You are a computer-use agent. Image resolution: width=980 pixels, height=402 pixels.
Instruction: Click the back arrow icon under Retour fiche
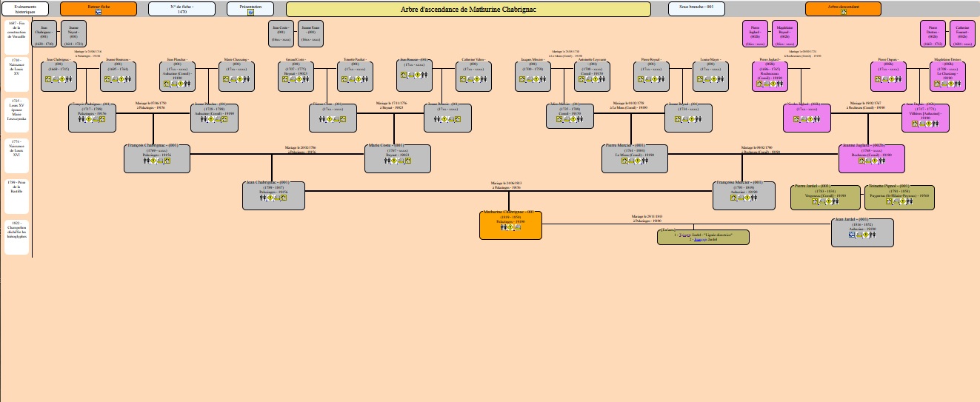pos(99,12)
